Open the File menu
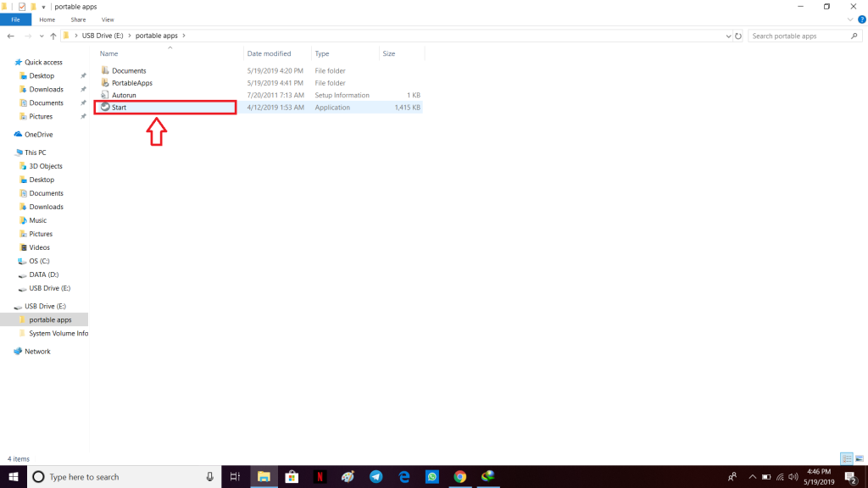 click(x=15, y=19)
